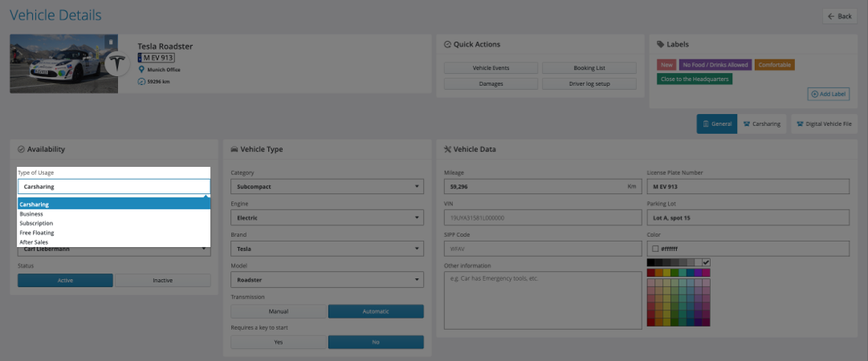The width and height of the screenshot is (868, 361).
Task: Open the Booking List quick action
Action: (x=589, y=68)
